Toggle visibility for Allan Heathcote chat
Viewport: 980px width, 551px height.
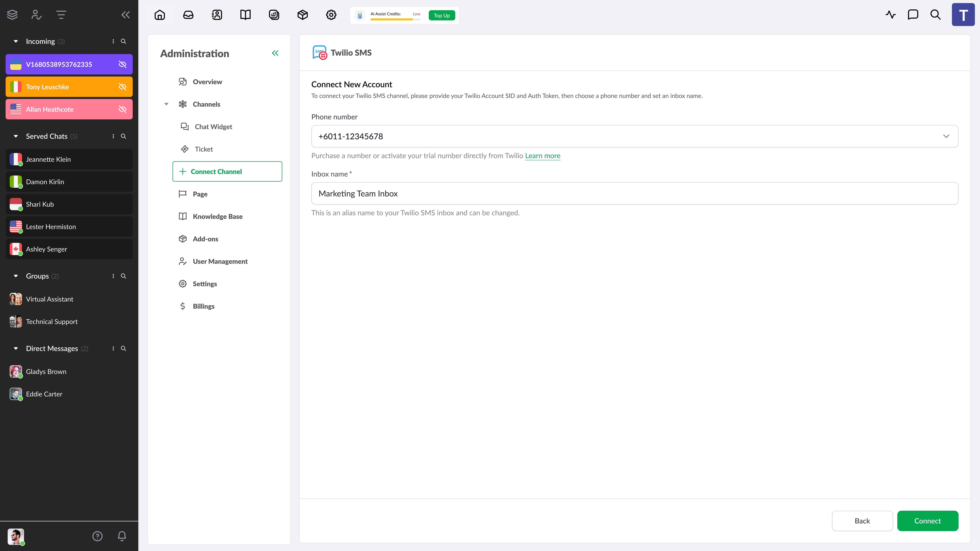tap(122, 109)
